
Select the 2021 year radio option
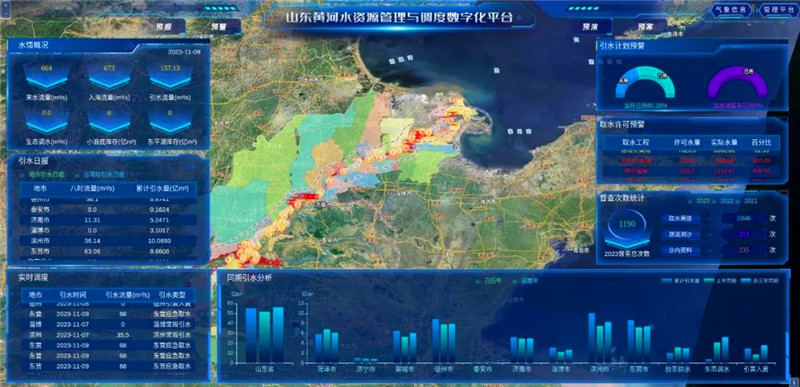748,201
